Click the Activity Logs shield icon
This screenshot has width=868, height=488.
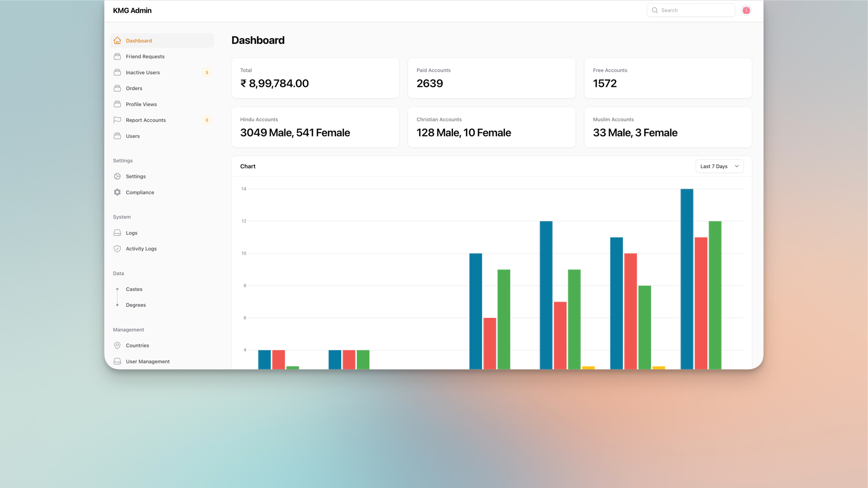tap(117, 249)
